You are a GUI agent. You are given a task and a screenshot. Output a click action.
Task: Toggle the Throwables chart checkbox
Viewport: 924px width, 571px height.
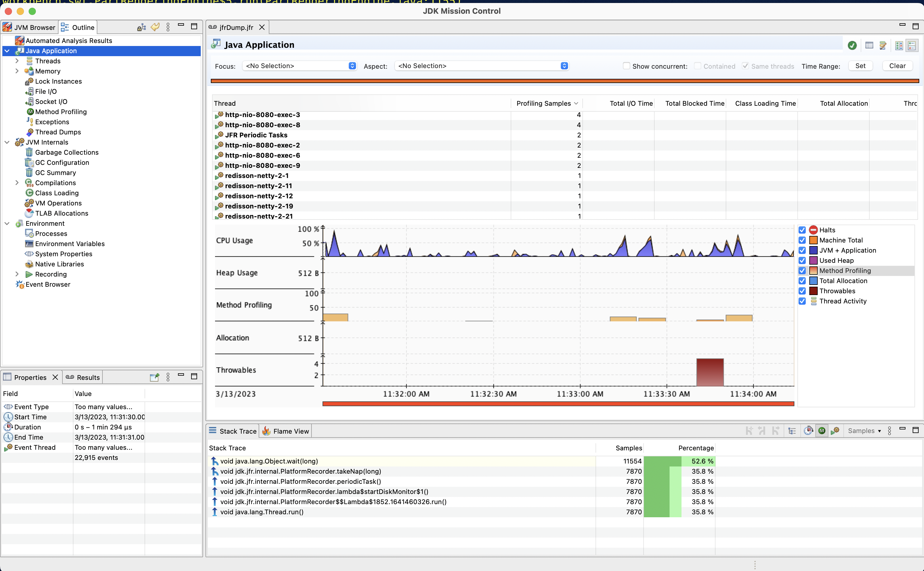(802, 291)
